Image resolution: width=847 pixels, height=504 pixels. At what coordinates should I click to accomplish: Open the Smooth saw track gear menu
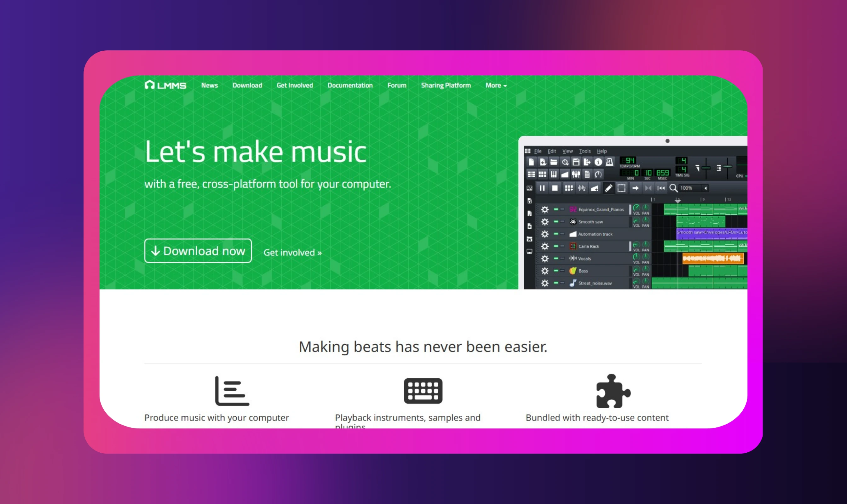pyautogui.click(x=544, y=222)
